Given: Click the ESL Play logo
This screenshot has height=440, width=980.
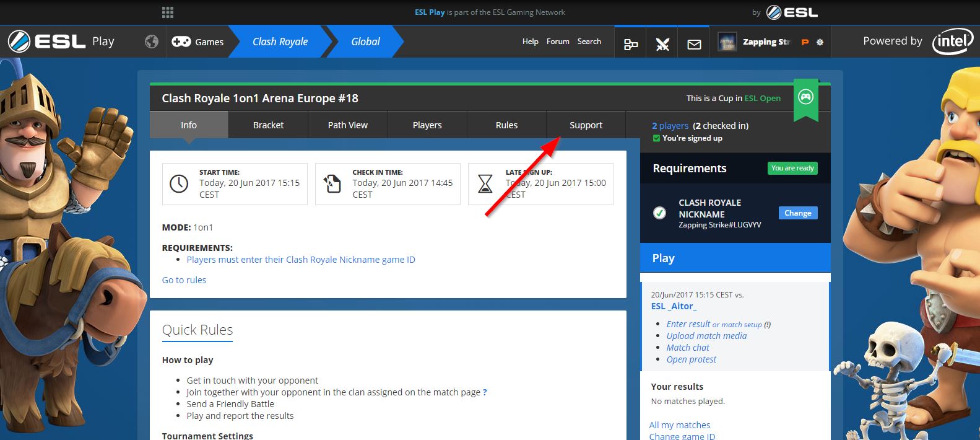Looking at the screenshot, I should tap(61, 42).
